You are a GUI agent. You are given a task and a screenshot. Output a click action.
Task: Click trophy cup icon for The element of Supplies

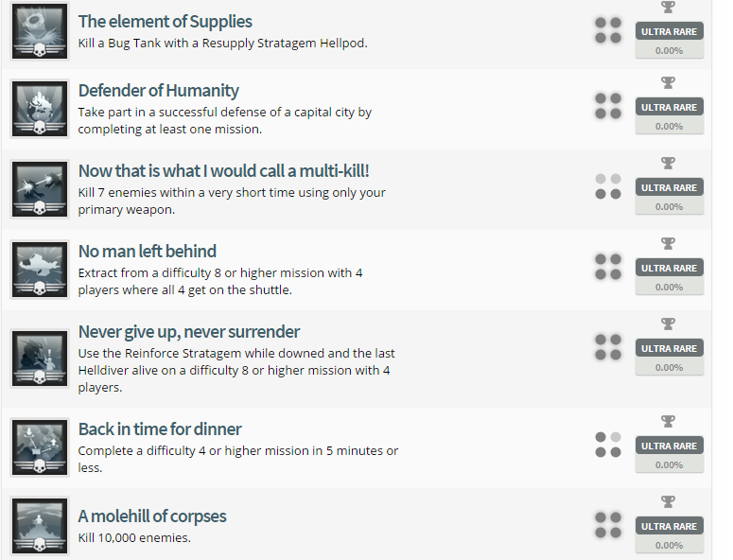tap(669, 8)
